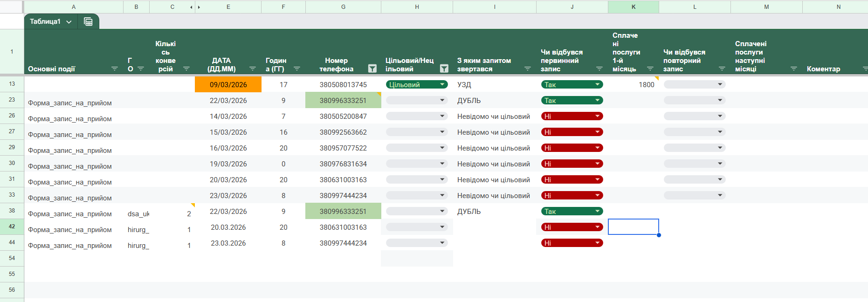The height and width of the screenshot is (302, 868).
Task: Open the Таблица1 table name dropdown
Action: pyautogui.click(x=69, y=22)
